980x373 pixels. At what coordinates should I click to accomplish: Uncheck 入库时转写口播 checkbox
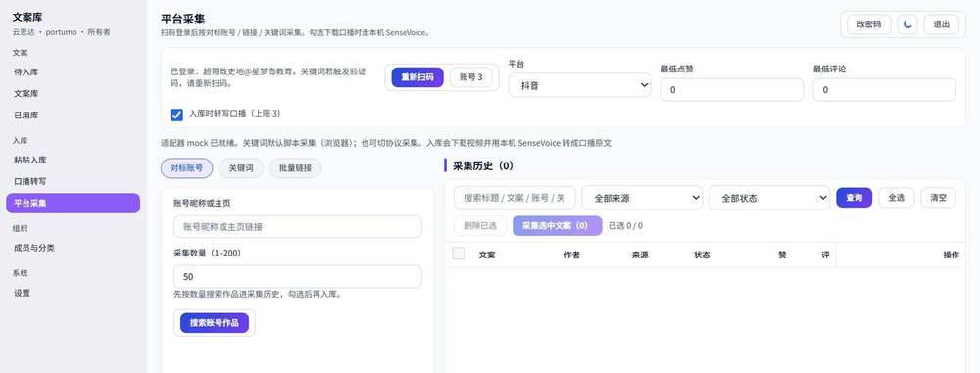coord(176,115)
